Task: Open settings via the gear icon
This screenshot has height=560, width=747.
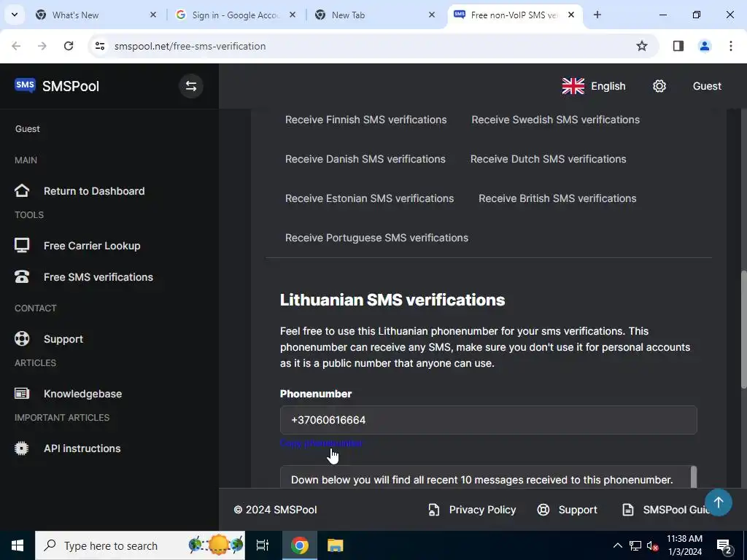Action: click(659, 86)
